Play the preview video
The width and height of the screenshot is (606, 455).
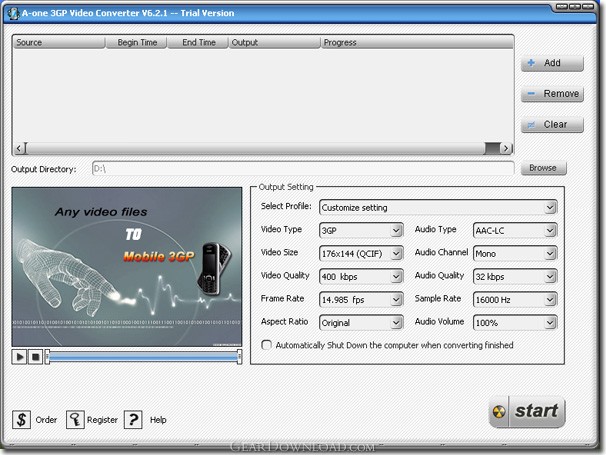click(19, 357)
